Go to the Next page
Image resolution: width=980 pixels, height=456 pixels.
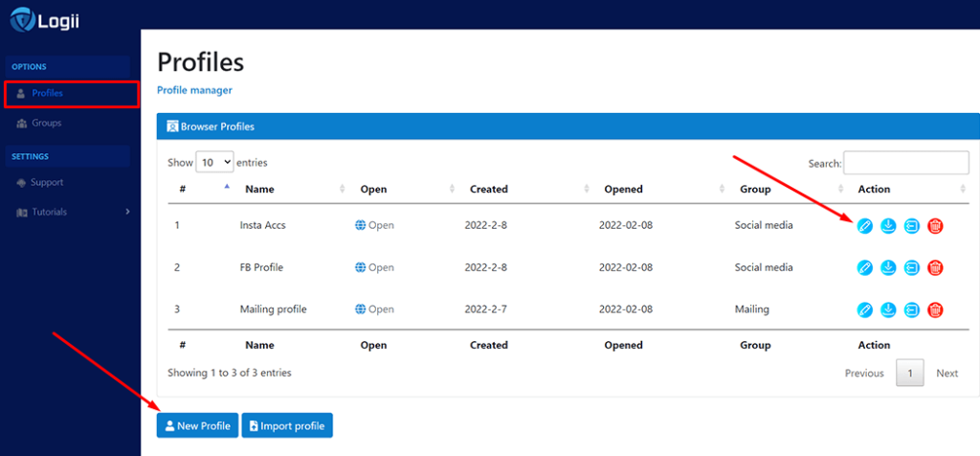(x=947, y=374)
